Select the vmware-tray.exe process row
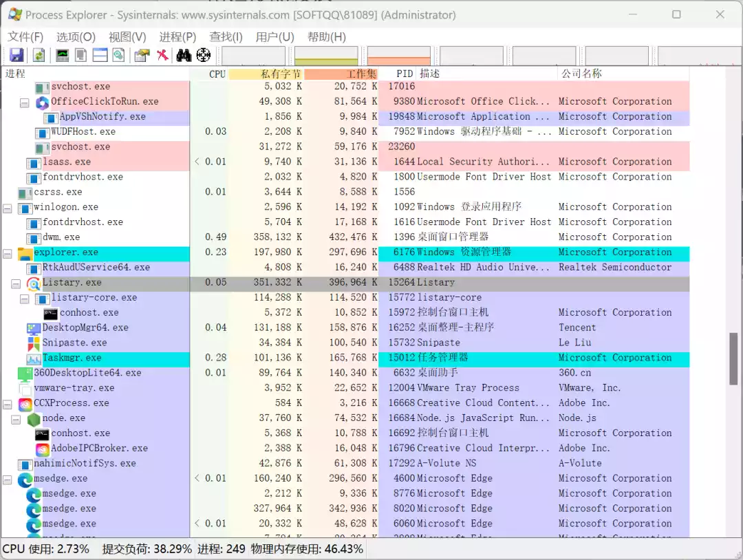Screen dimensions: 743x560 (x=346, y=388)
